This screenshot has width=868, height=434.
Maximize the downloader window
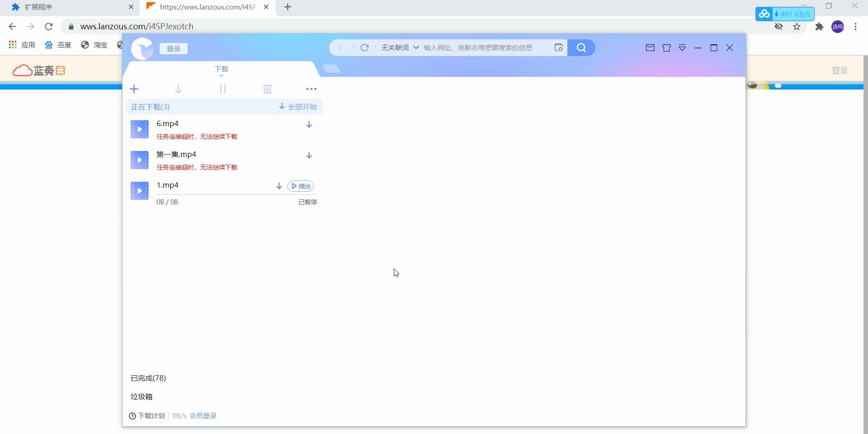point(714,48)
